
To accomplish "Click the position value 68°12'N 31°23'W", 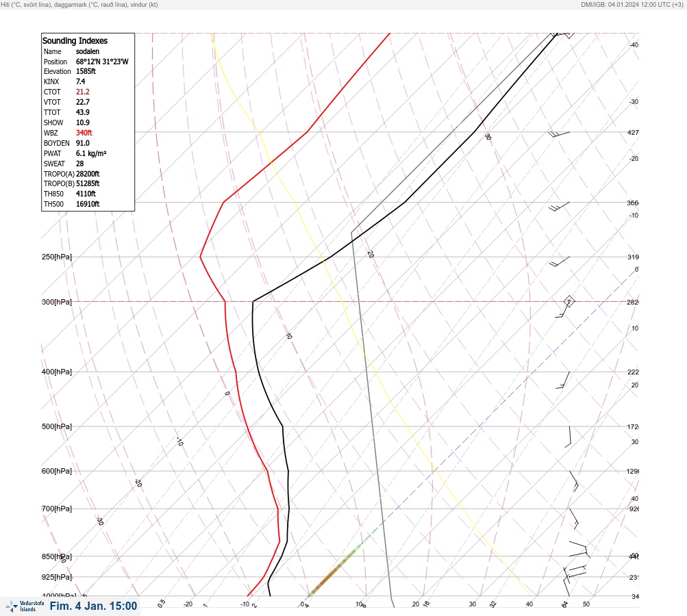I will 102,62.
